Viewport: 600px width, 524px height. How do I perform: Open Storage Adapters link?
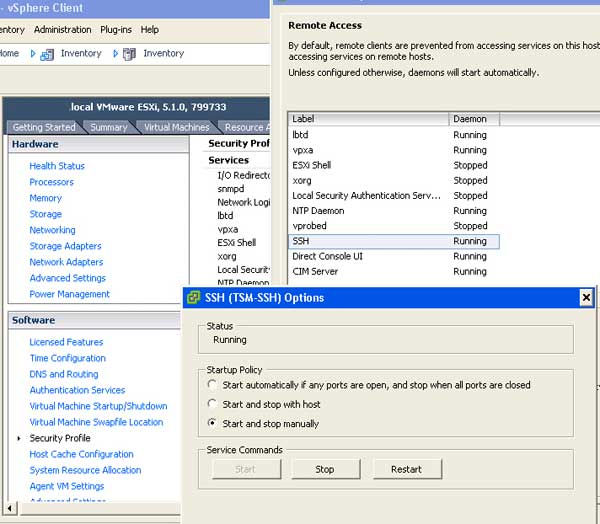point(65,246)
